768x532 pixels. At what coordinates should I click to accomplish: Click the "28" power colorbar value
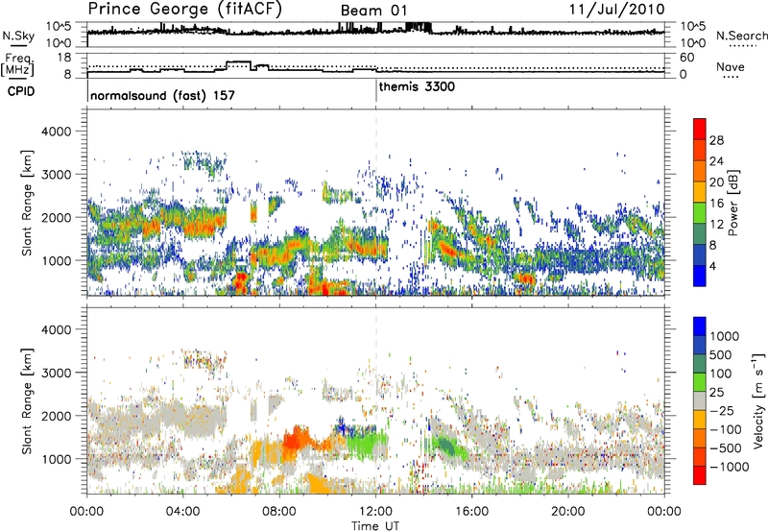(716, 140)
